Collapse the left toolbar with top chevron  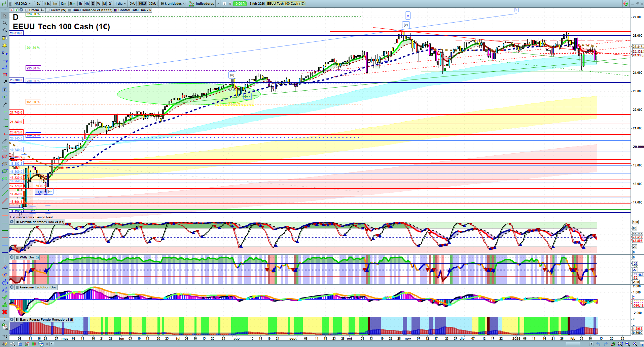pos(5,10)
